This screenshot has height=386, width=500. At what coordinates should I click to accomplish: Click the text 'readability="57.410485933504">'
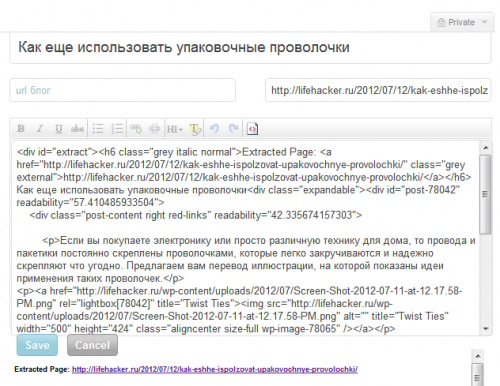tap(90, 202)
